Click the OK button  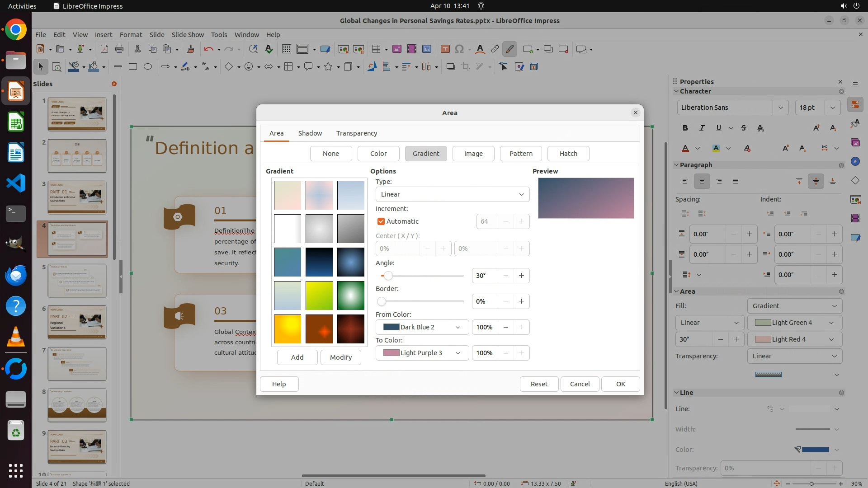click(x=620, y=384)
